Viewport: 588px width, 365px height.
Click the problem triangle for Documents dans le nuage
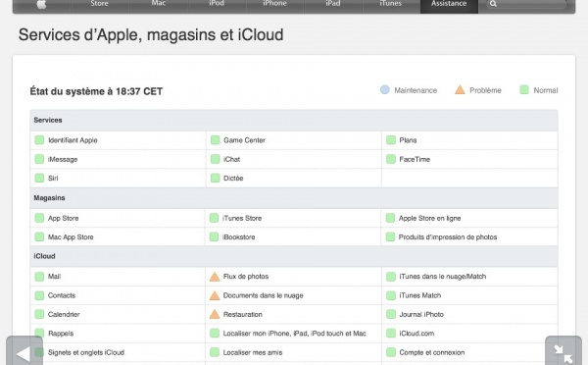coord(215,295)
